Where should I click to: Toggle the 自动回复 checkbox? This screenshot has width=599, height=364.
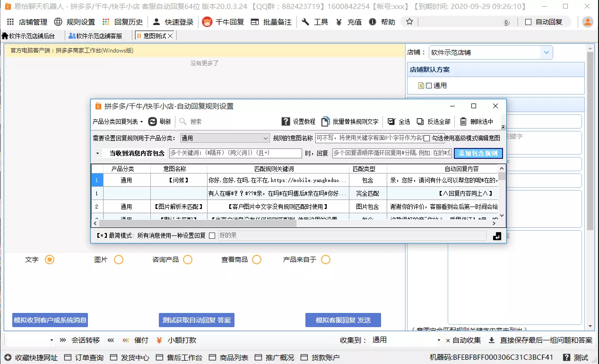pyautogui.click(x=529, y=22)
